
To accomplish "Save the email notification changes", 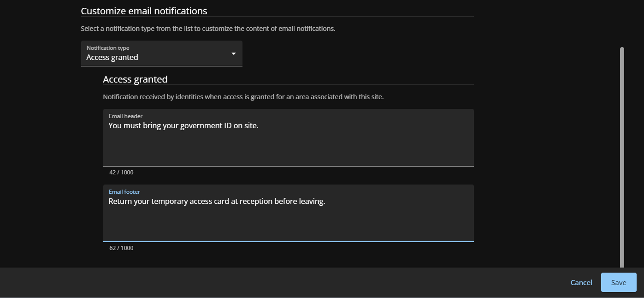I will pos(618,282).
